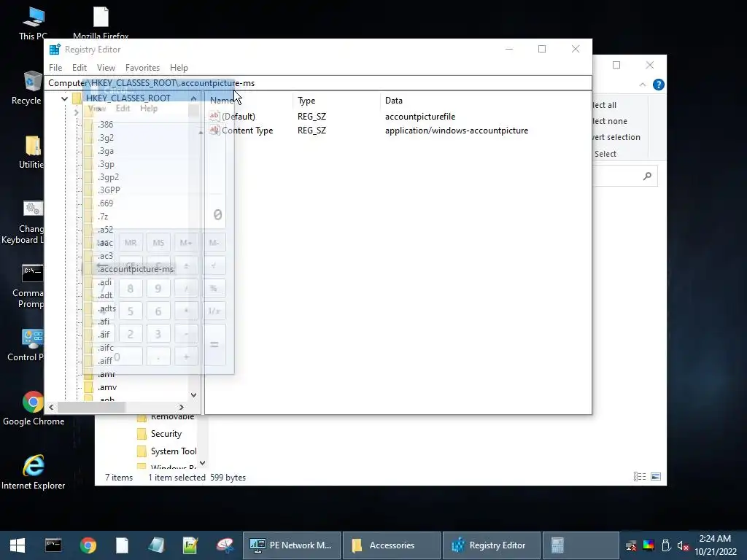Viewport: 747px width, 560px height.
Task: Open the Mozilla Firefox desktop icon
Action: point(101,23)
